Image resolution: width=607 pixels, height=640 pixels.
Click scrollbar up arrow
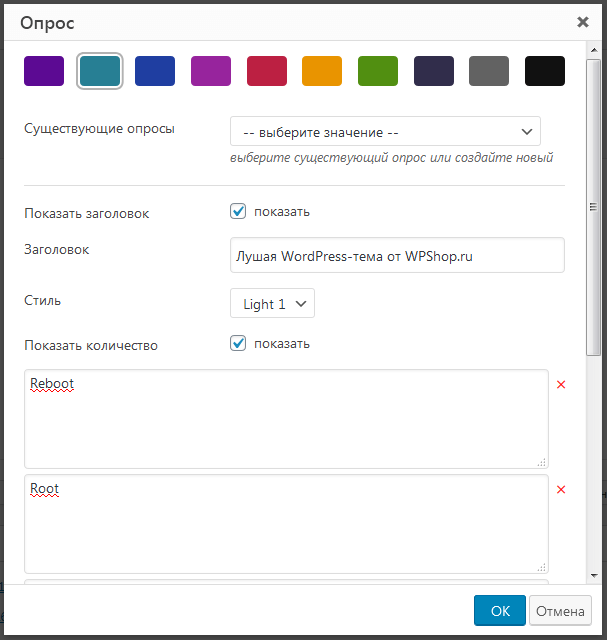594,50
